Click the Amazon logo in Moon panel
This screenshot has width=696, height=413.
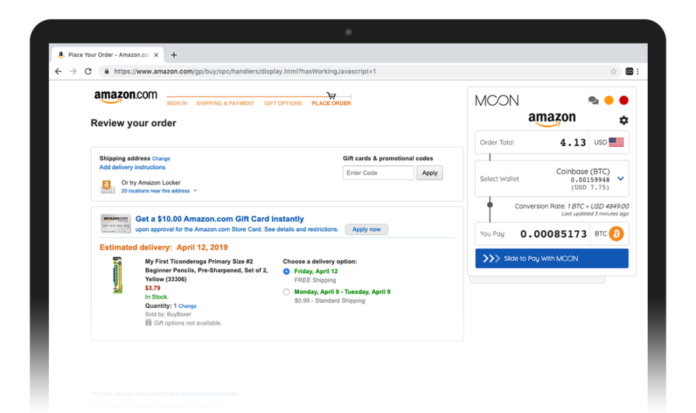point(552,119)
